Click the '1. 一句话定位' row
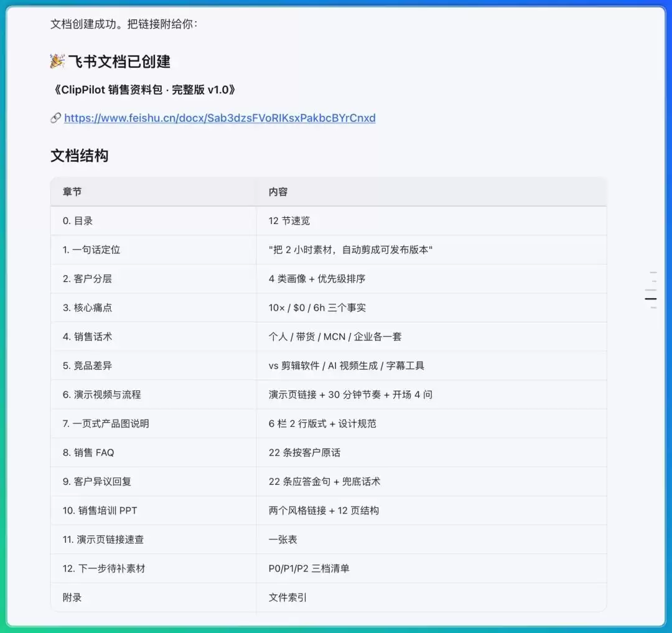 [x=329, y=250]
